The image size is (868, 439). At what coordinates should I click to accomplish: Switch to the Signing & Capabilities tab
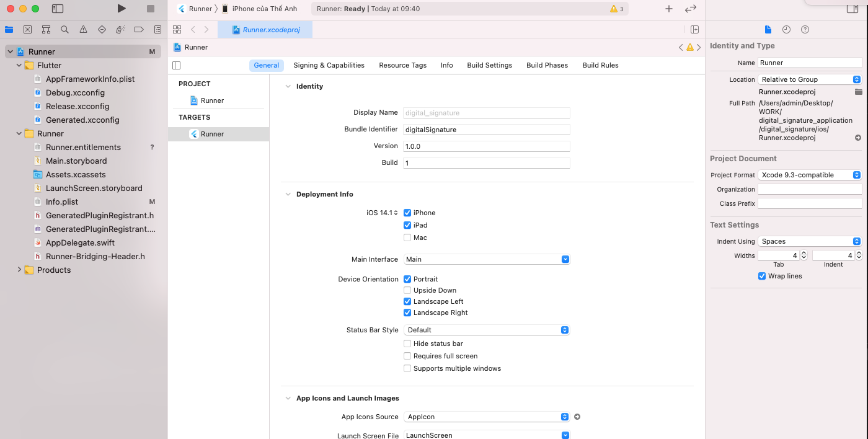click(329, 65)
